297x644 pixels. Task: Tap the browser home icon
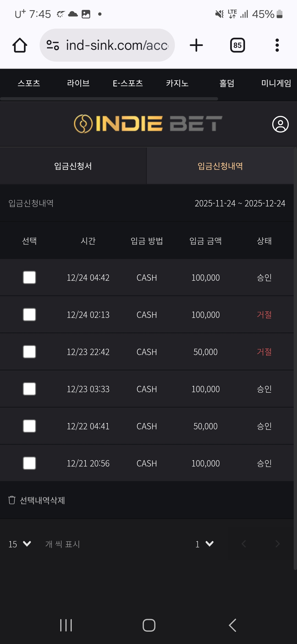pos(20,45)
